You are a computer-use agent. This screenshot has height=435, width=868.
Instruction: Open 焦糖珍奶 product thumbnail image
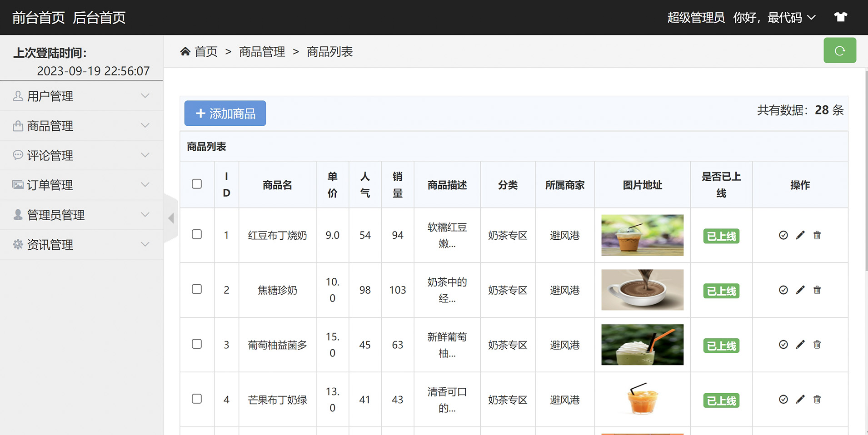tap(642, 290)
